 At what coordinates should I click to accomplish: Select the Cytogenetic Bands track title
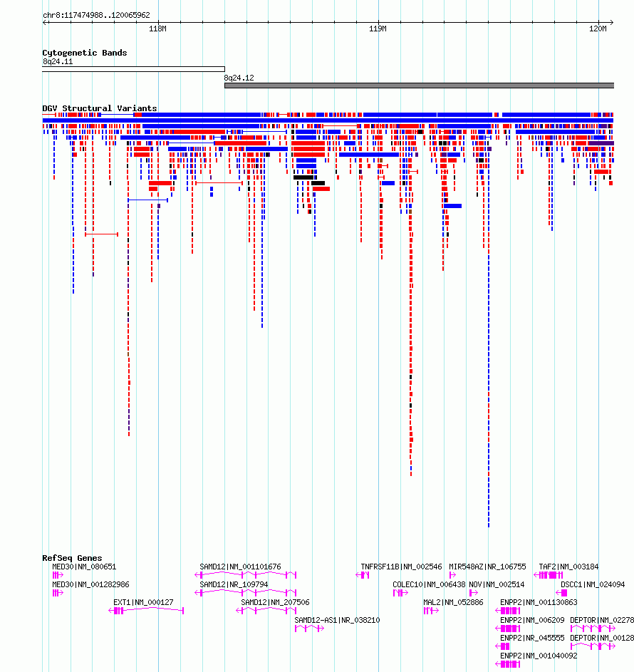(84, 53)
